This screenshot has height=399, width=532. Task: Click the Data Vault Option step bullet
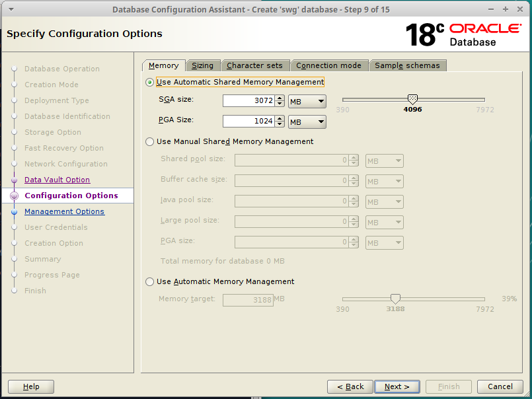[15, 180]
